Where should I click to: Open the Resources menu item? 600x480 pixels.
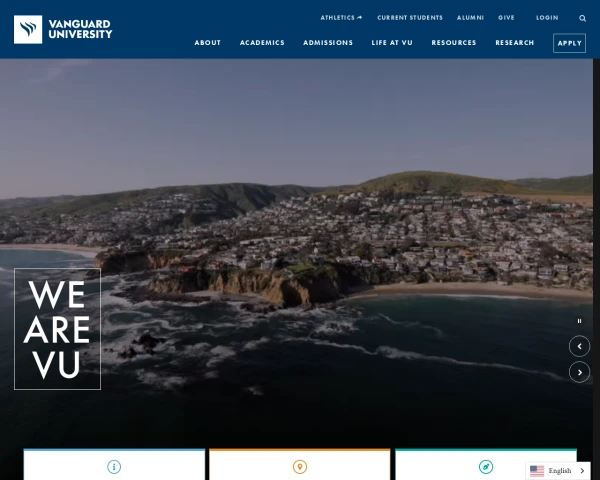click(454, 43)
